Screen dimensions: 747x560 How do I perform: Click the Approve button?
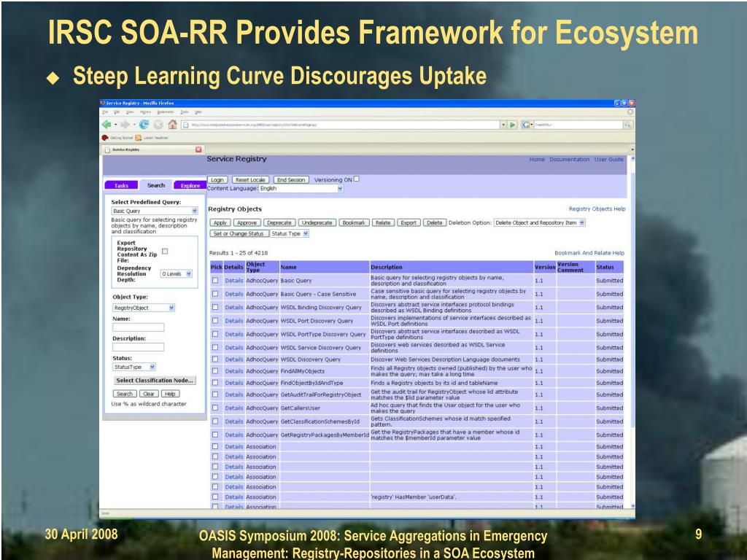click(x=247, y=222)
